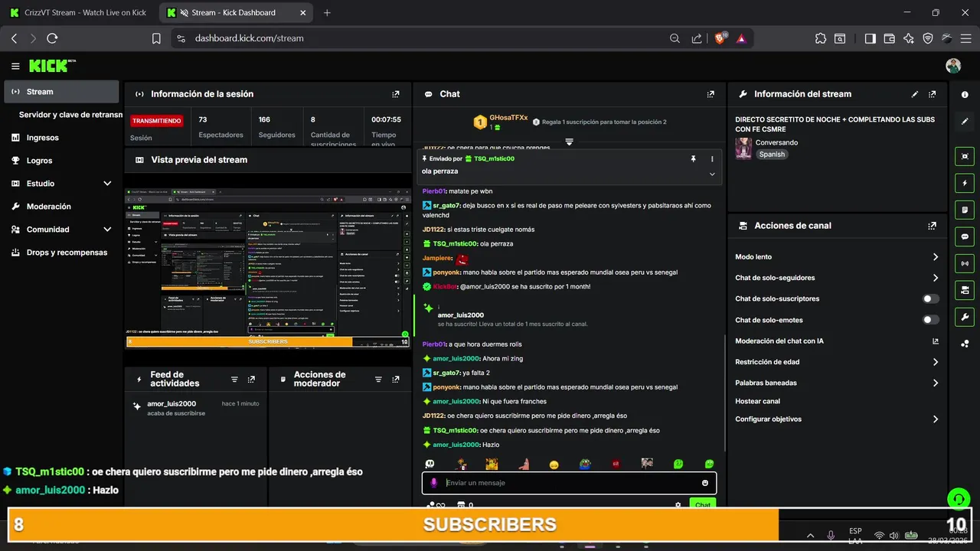Click the green support headset bubble

pyautogui.click(x=958, y=500)
